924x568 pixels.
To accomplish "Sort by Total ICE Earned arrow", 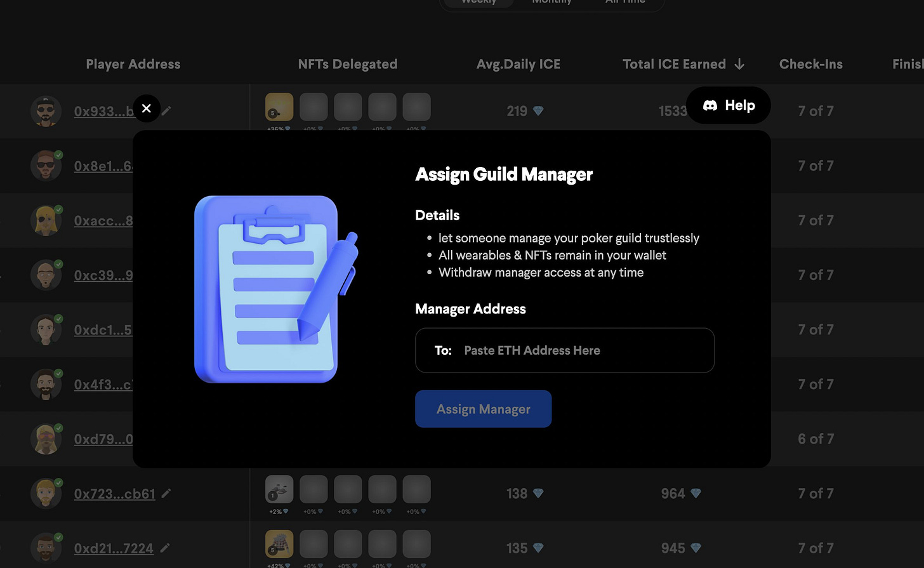I will click(x=739, y=64).
